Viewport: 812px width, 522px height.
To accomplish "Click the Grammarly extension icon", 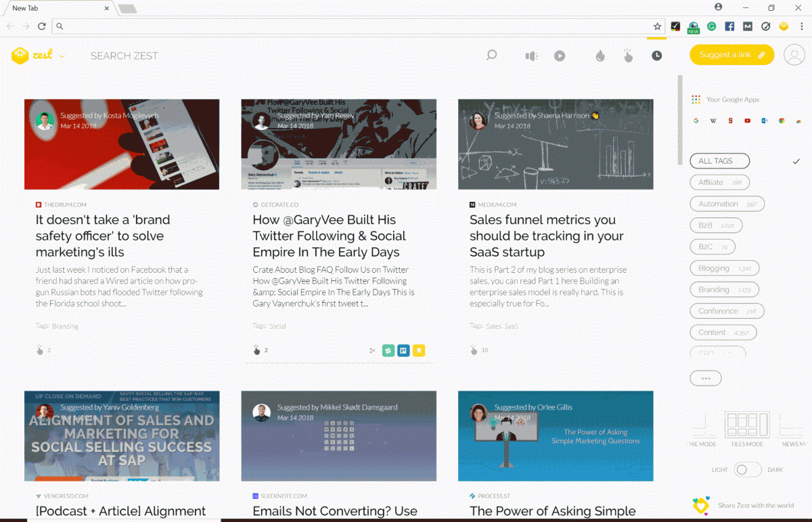I will point(712,26).
